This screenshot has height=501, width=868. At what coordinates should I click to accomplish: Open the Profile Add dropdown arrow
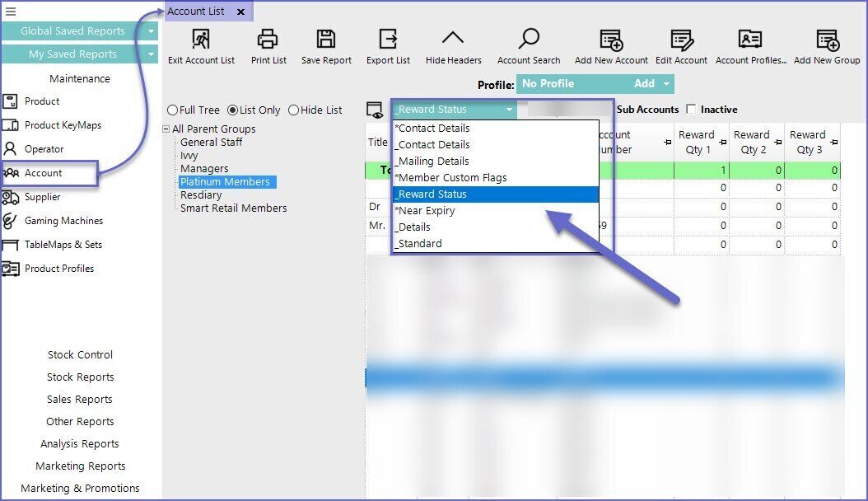click(x=665, y=84)
